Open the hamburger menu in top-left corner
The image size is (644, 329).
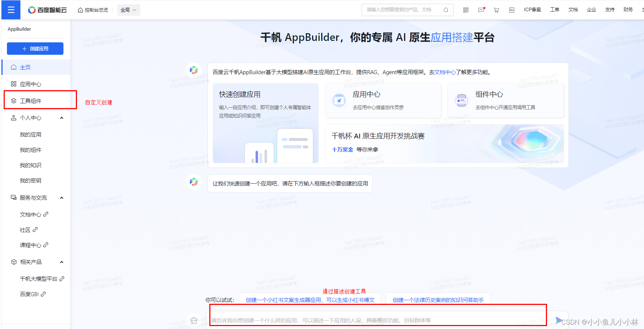(11, 10)
